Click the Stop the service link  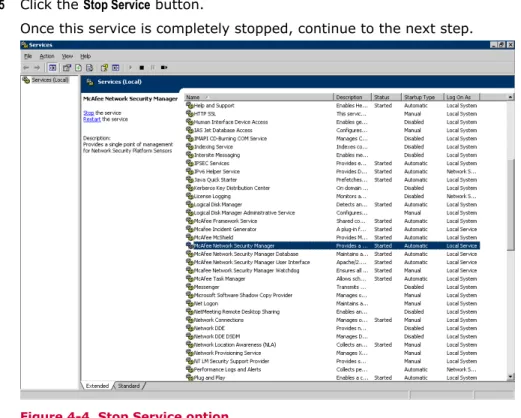(x=89, y=113)
